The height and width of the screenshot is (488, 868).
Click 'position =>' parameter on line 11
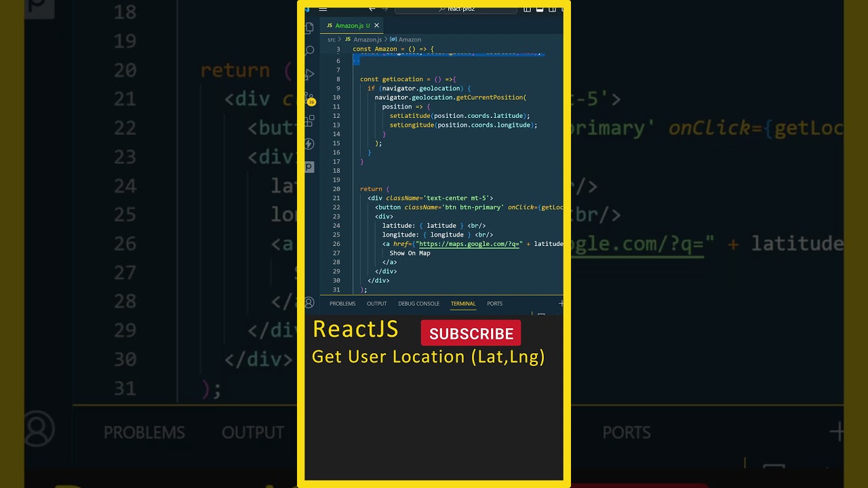402,106
